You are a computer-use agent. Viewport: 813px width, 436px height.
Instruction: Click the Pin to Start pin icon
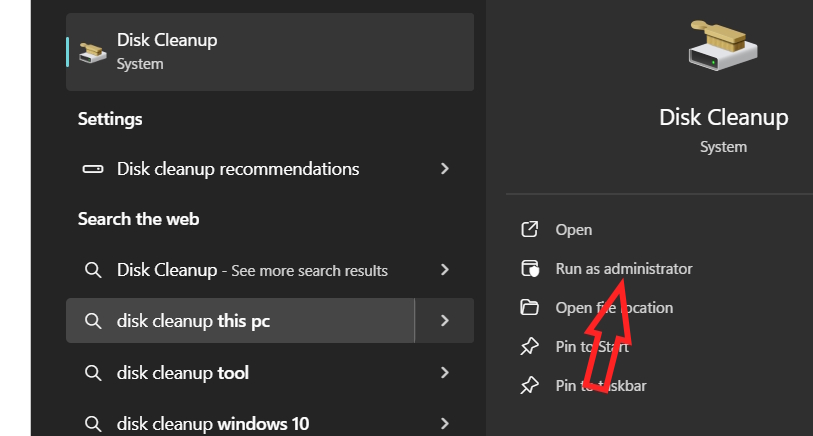point(530,347)
